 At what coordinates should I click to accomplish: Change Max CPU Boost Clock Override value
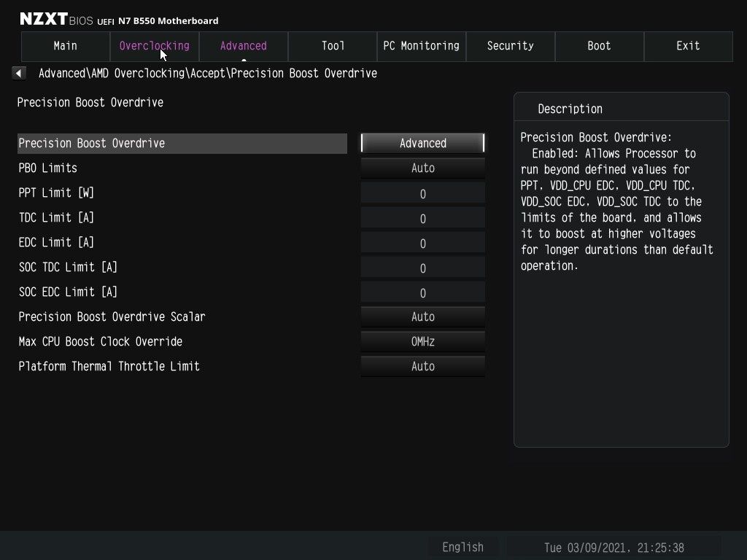click(x=423, y=341)
